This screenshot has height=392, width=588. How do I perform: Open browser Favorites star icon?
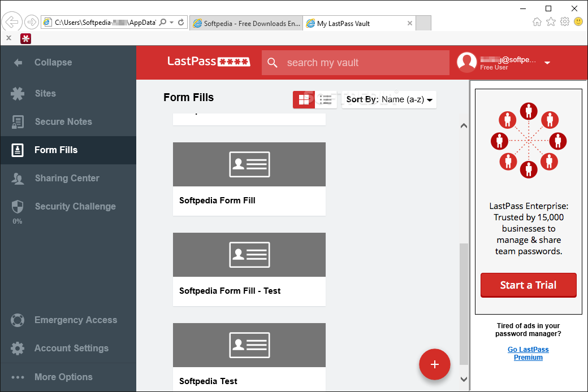(x=551, y=21)
